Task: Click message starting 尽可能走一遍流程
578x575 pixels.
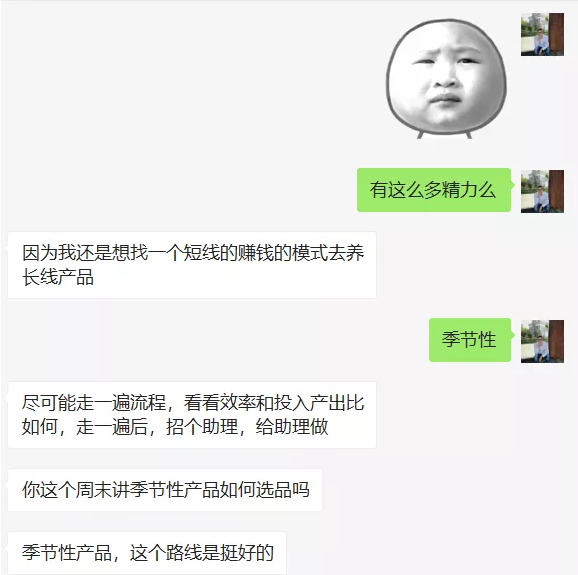Action: pos(192,415)
